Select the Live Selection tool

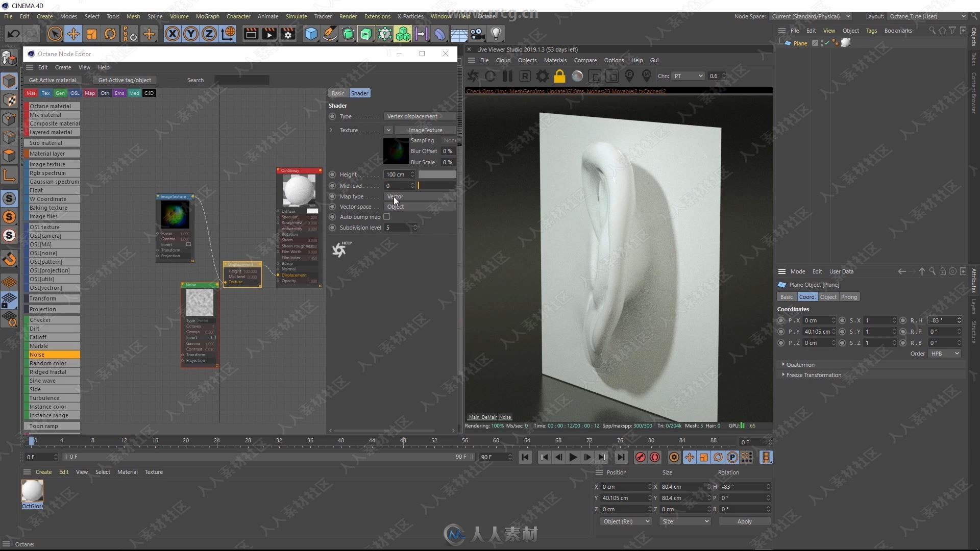coord(55,34)
